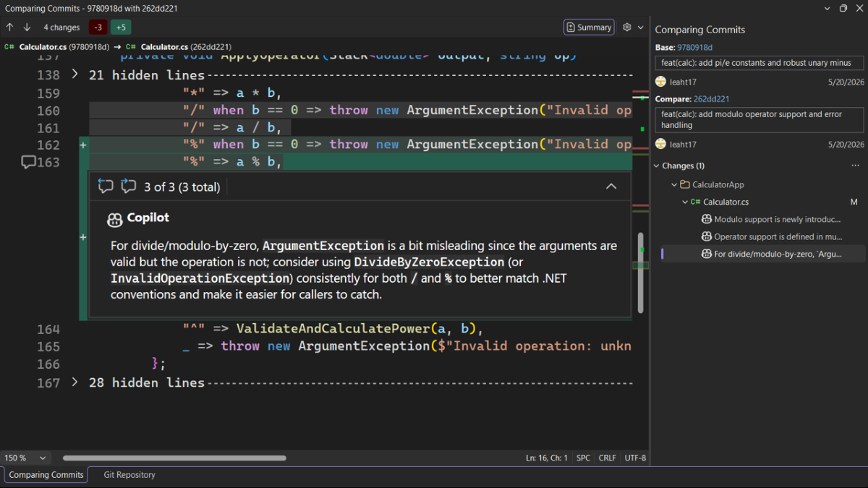Screen dimensions: 868x488
Task: Open the Summary view
Action: 589,27
